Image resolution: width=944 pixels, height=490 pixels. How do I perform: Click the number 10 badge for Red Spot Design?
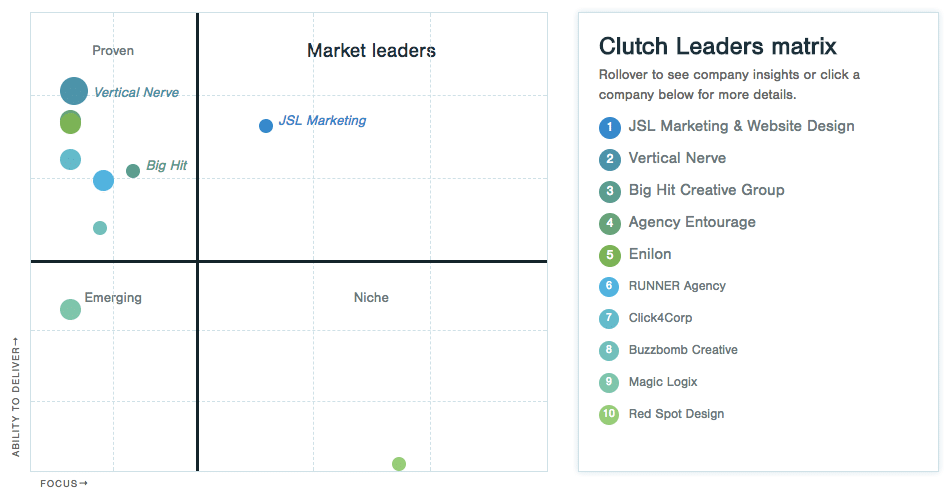609,415
